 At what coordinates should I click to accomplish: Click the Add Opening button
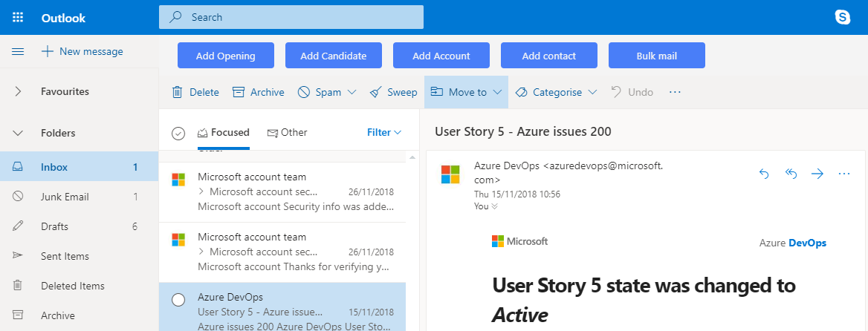(226, 55)
